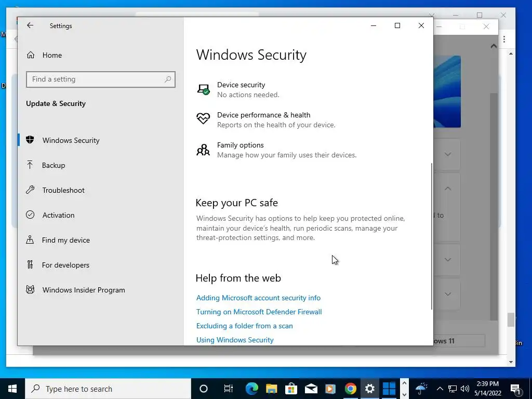
Task: Click the blue Windows logo taskbar app
Action: 389,389
